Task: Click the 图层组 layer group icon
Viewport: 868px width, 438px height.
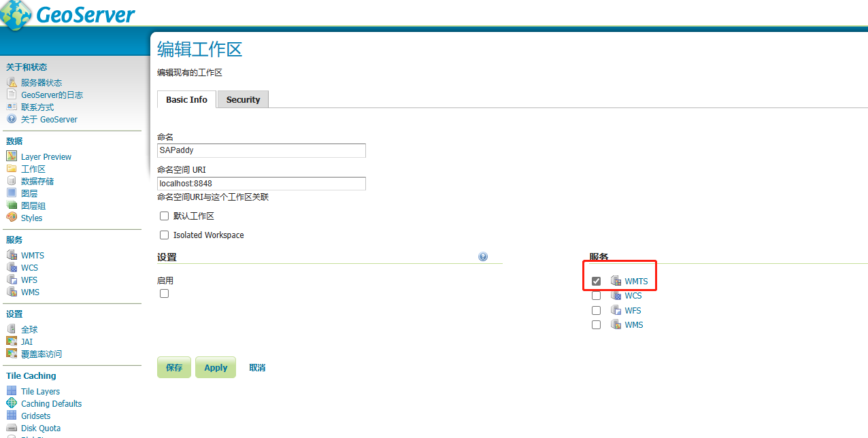Action: coord(12,205)
